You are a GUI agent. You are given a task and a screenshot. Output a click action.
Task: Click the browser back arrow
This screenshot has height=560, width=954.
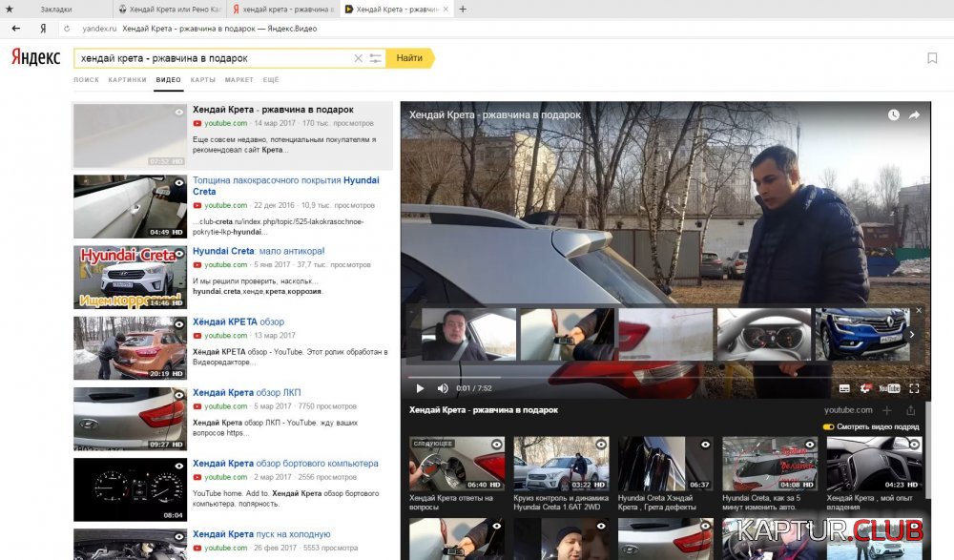click(x=16, y=28)
